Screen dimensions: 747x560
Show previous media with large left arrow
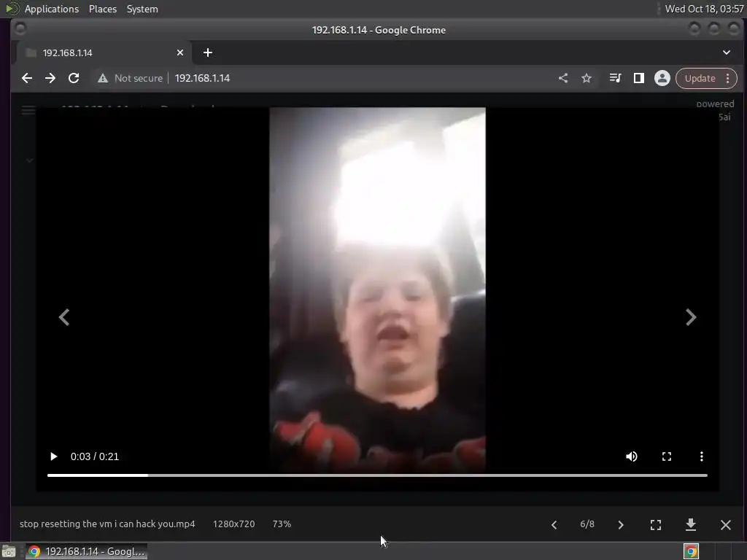pyautogui.click(x=64, y=317)
